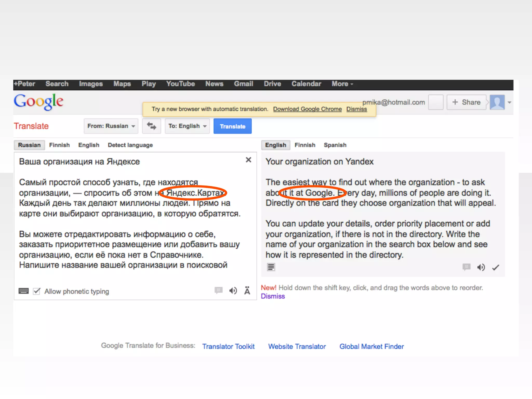Dismiss the Chrome browser banner

click(357, 109)
